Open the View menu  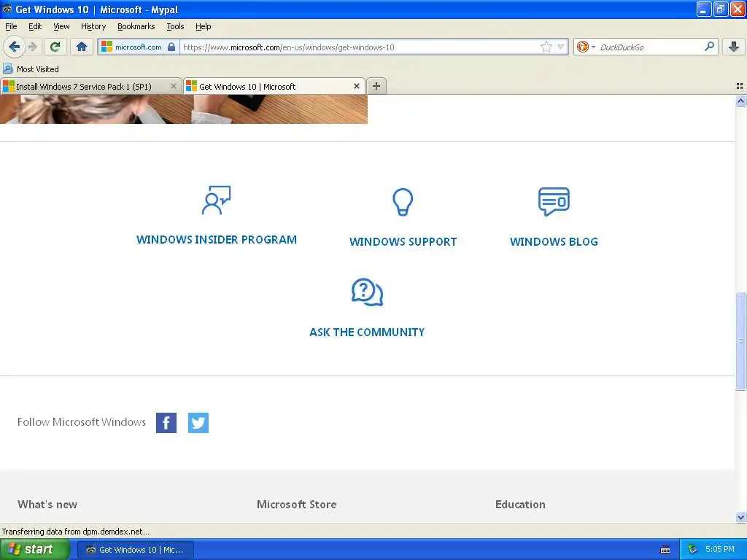coord(61,26)
